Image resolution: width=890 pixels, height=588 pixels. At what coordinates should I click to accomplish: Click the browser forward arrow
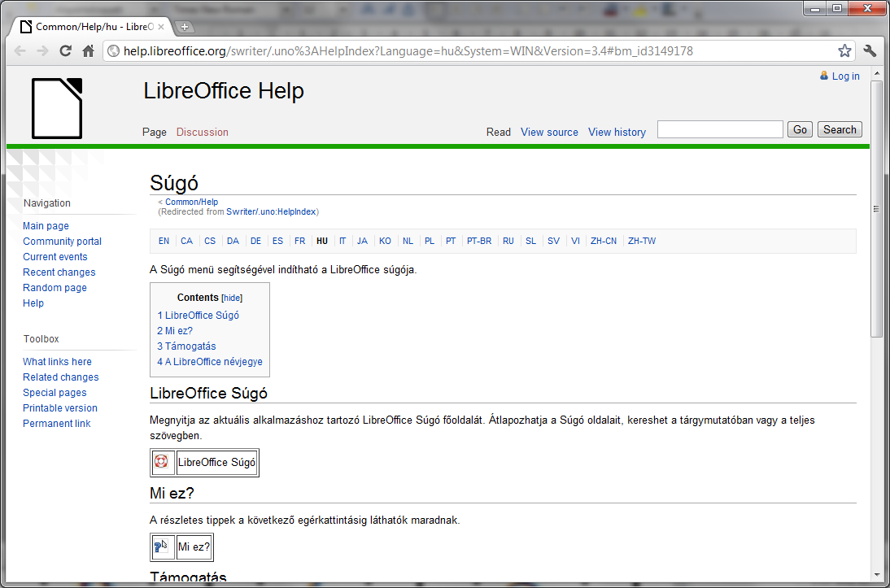[42, 51]
